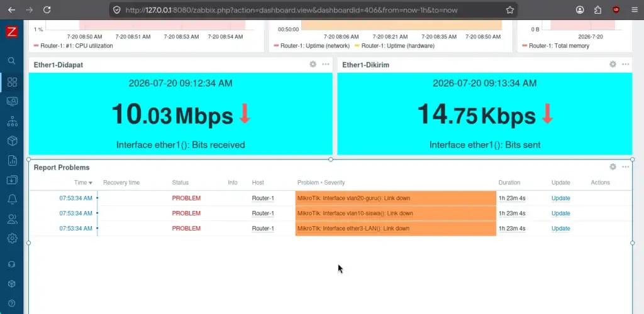Click Update for vlan10-siswa problem
Viewport: 644px width, 314px height.
560,213
